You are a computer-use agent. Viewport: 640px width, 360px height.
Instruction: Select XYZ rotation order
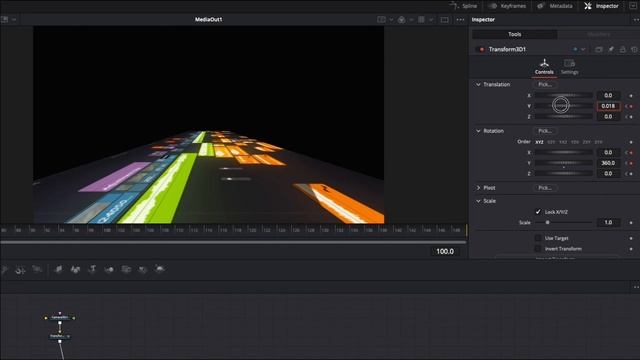pos(539,142)
